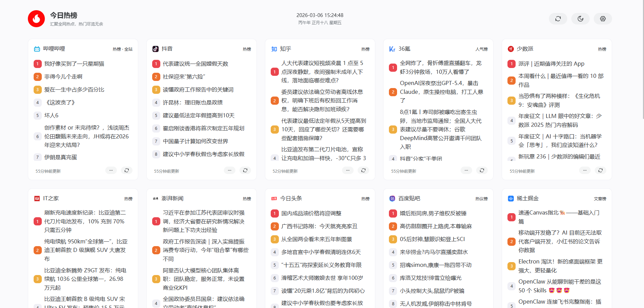
Task: Click the 哔哩哔哩 platform icon
Action: click(37, 49)
